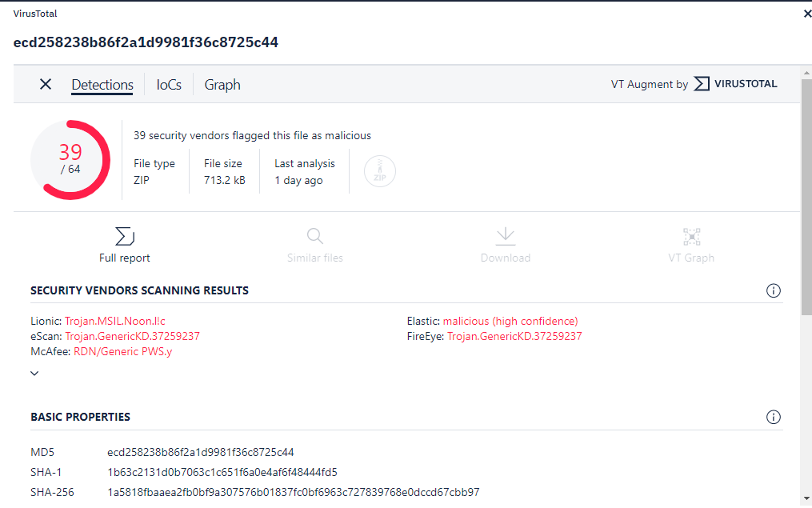Click the VT Graph network icon
Viewport: 812px width, 508px height.
(691, 236)
